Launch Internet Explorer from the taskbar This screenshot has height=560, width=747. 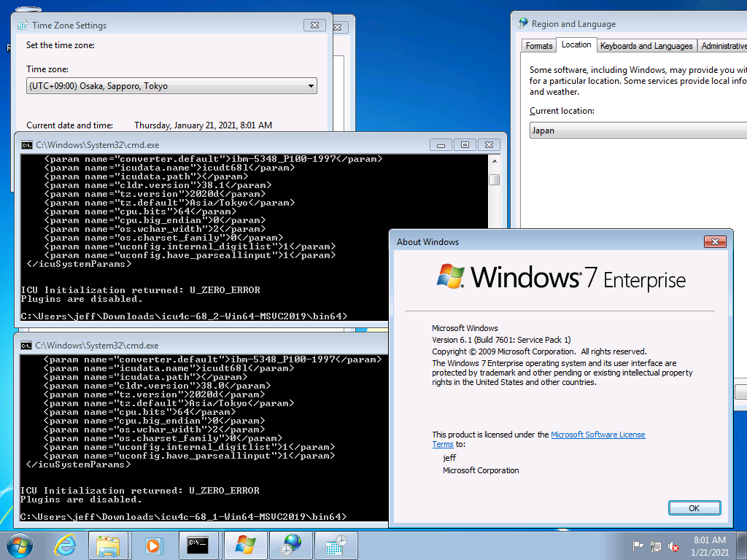(x=64, y=545)
